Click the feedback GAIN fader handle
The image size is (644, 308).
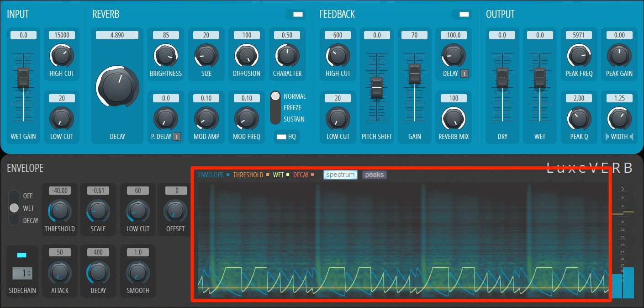tap(414, 74)
